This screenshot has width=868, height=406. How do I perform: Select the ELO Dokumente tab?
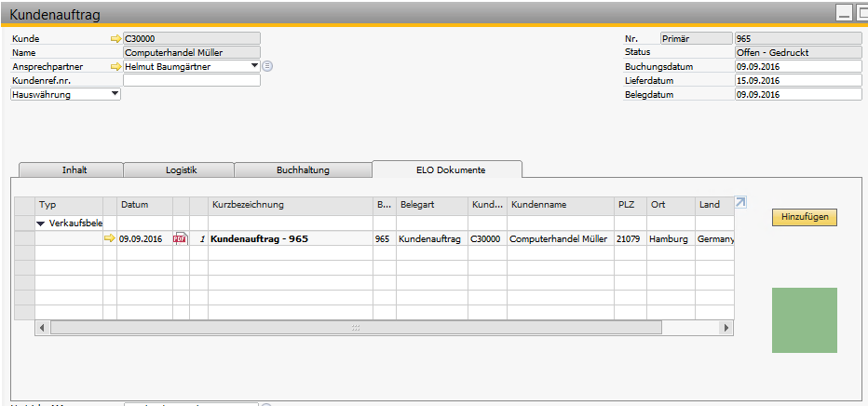point(447,169)
